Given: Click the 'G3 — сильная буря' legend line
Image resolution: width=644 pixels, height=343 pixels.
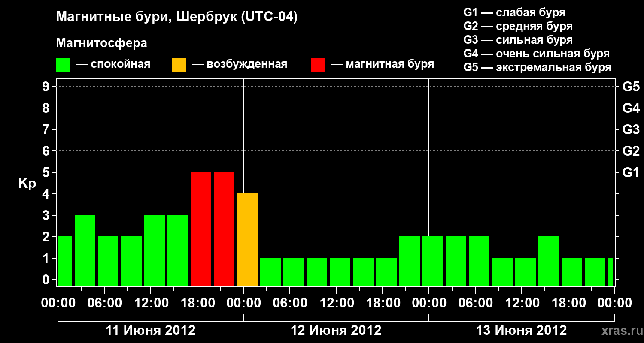Looking at the screenshot, I should 518,40.
